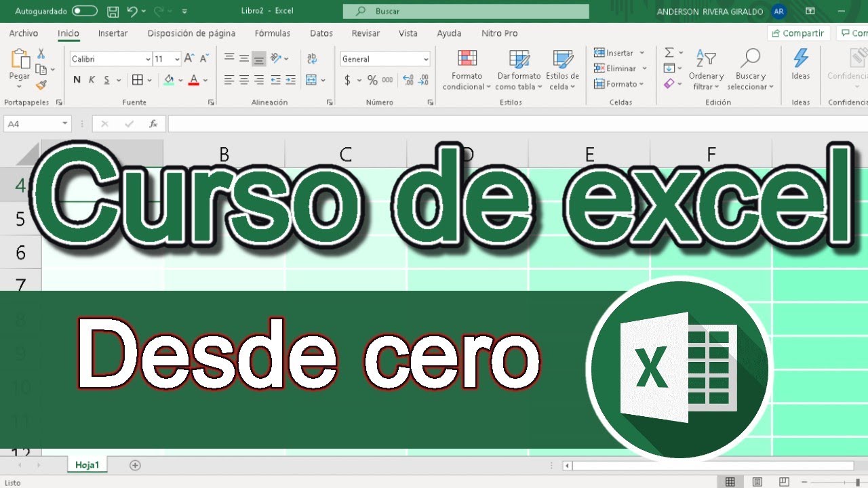
Task: Activate the format painter brush
Action: click(x=41, y=85)
